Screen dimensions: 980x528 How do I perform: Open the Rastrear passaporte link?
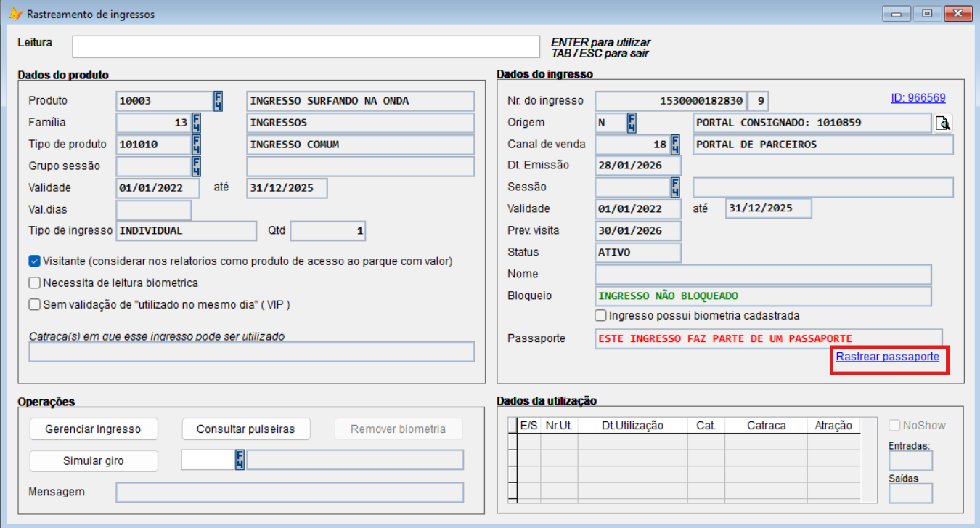point(887,357)
